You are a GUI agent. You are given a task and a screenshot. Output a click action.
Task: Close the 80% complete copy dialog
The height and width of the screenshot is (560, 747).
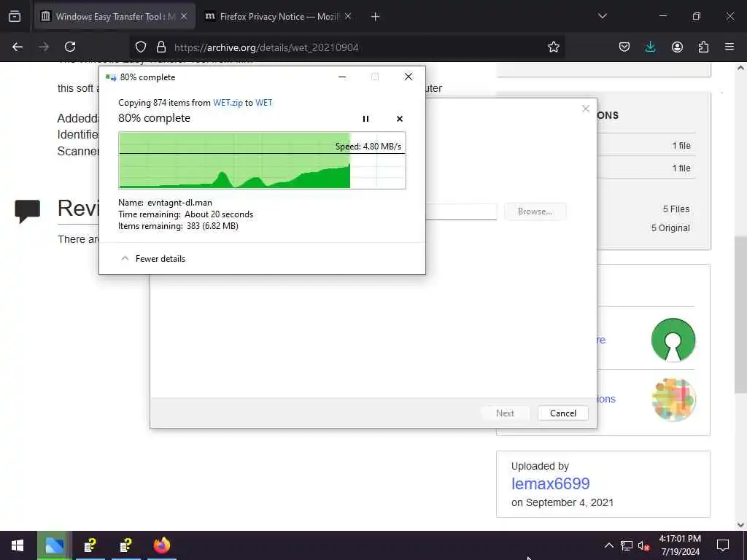click(409, 77)
